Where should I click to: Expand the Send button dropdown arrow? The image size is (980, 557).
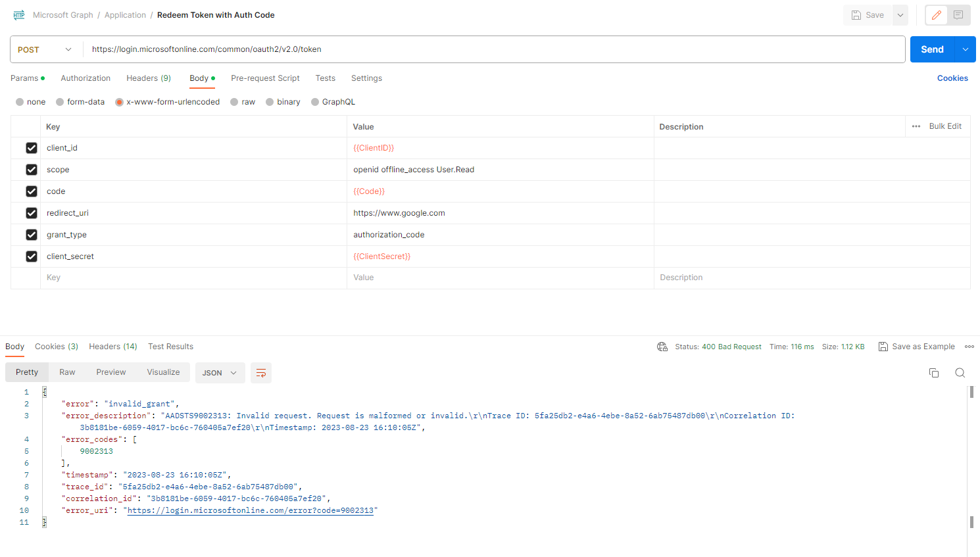point(966,49)
